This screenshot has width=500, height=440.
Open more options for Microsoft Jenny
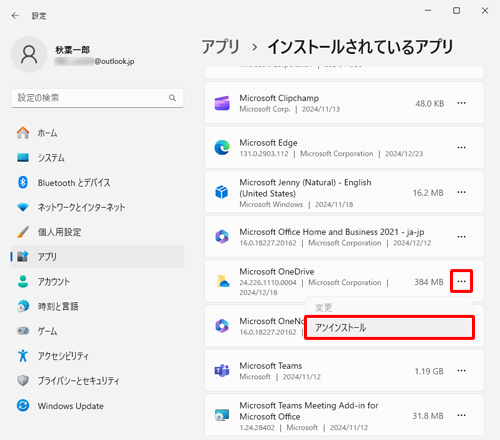point(461,192)
